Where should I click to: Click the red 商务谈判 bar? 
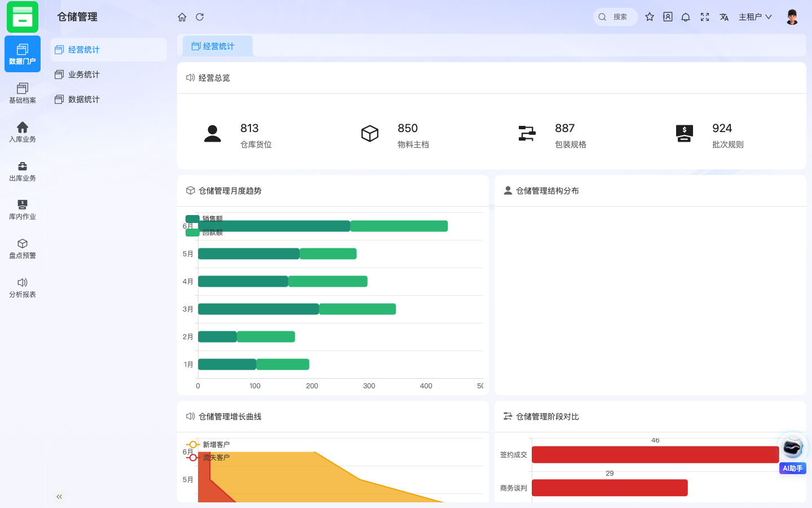pyautogui.click(x=610, y=488)
